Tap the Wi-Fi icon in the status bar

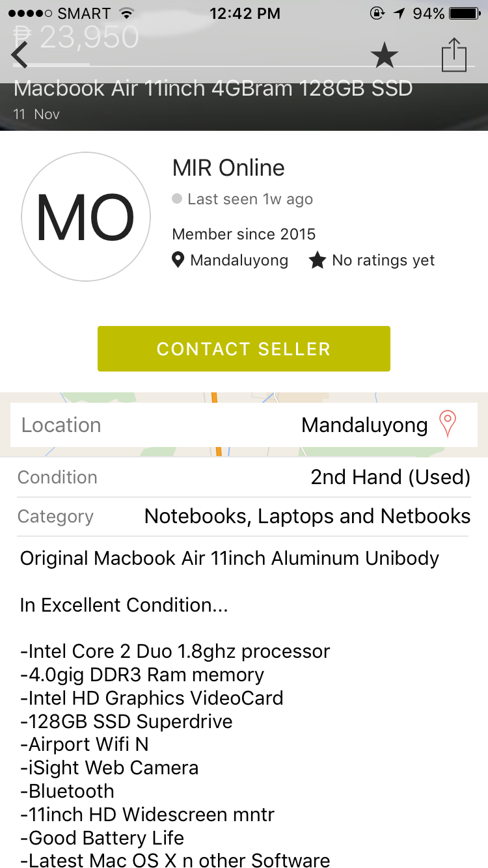[127, 14]
